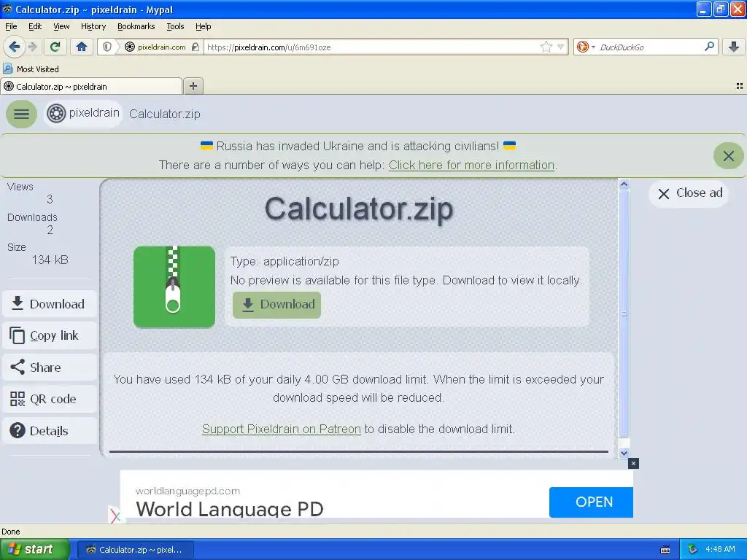Open the Edit menu
Screen dimensions: 747x560
coord(35,26)
